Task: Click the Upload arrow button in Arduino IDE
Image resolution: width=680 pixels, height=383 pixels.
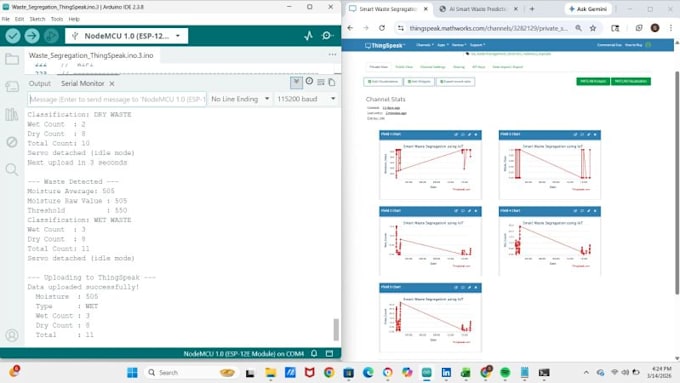Action: [32, 36]
